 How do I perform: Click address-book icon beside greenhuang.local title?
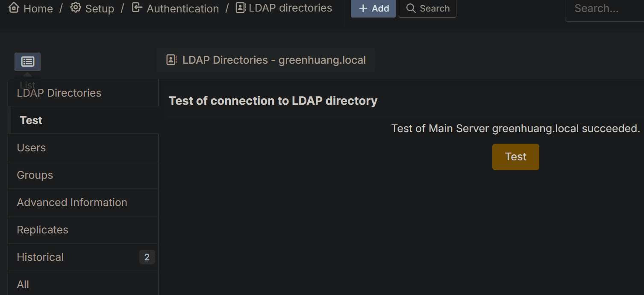coord(171,60)
